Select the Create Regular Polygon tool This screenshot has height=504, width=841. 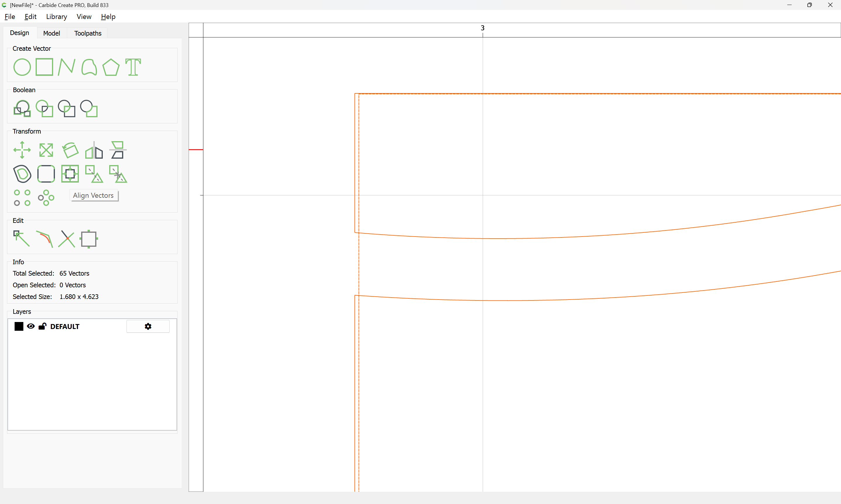111,67
